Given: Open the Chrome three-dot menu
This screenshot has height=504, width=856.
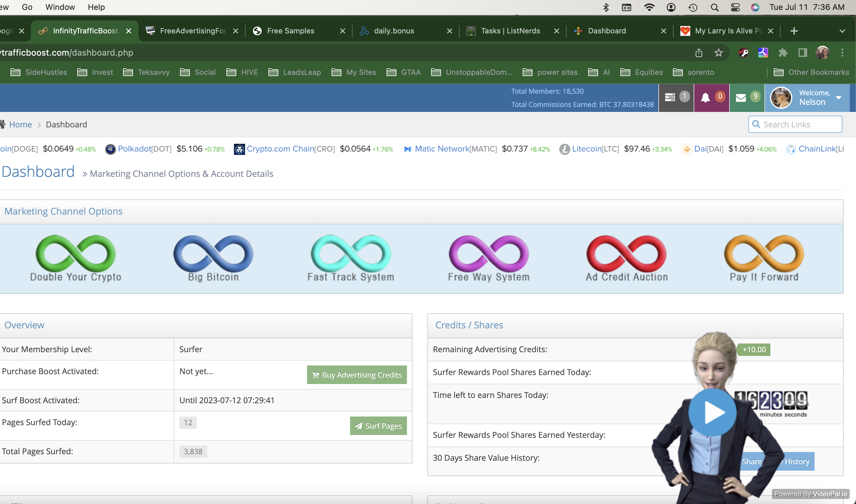Looking at the screenshot, I should coord(842,53).
